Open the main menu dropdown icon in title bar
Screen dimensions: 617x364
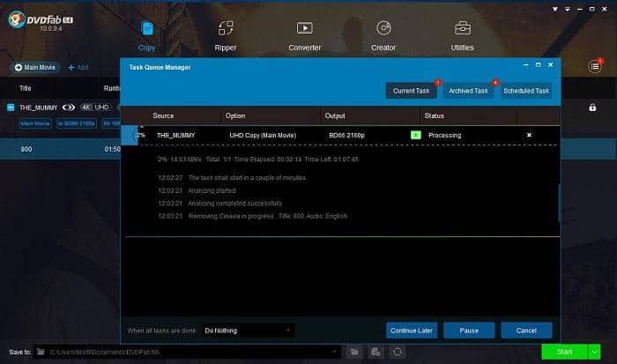pyautogui.click(x=568, y=9)
